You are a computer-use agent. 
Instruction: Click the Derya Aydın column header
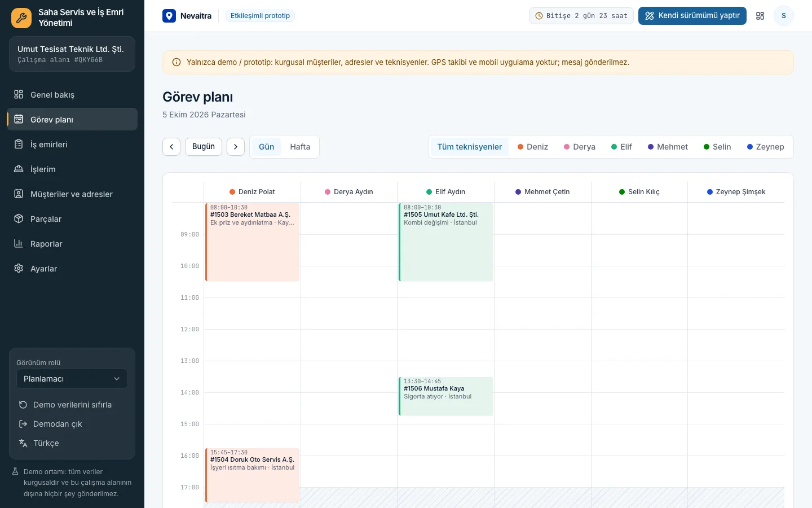349,192
